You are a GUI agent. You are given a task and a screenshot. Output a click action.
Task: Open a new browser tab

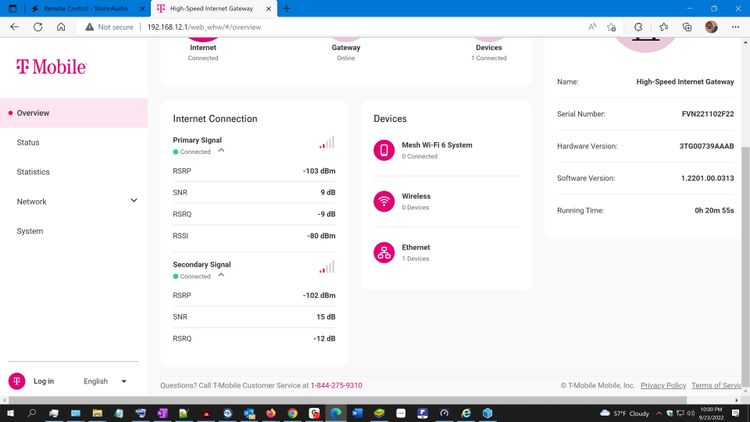(286, 9)
